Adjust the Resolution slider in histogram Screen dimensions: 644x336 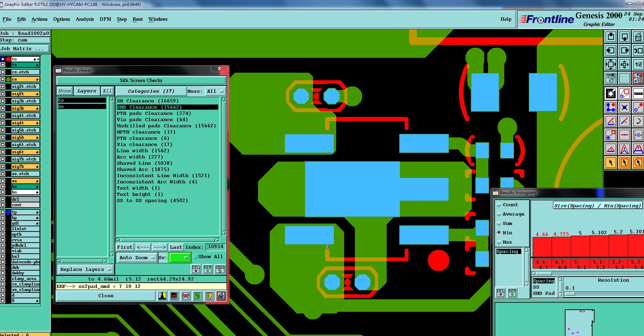(x=570, y=294)
